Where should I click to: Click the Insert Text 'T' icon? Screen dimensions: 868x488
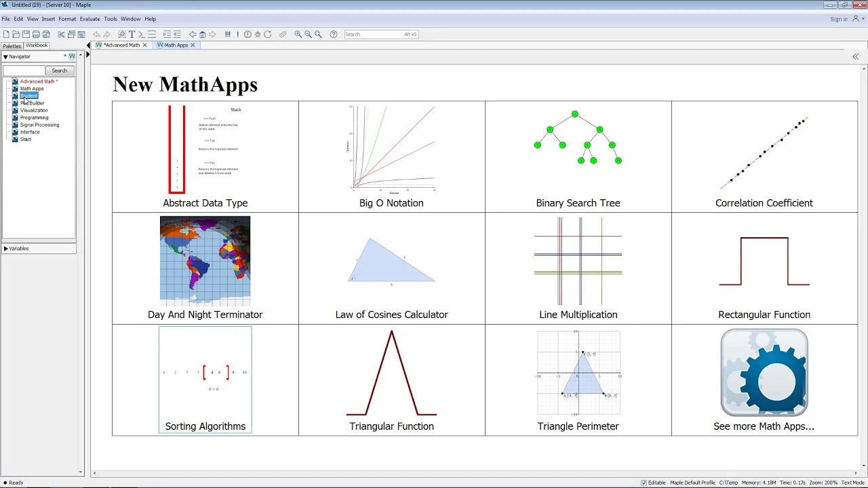(x=132, y=34)
